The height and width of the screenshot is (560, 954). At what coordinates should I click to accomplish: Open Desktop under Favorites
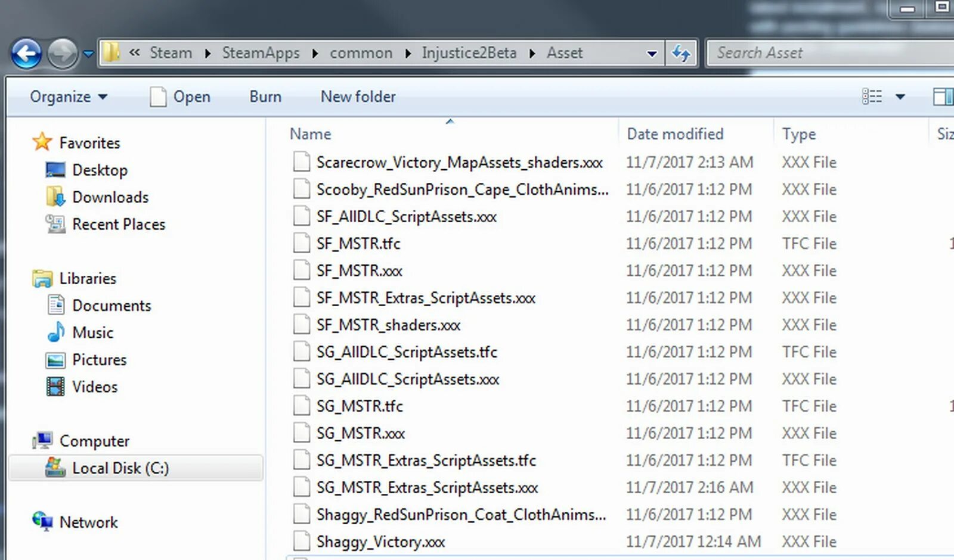[x=100, y=170]
